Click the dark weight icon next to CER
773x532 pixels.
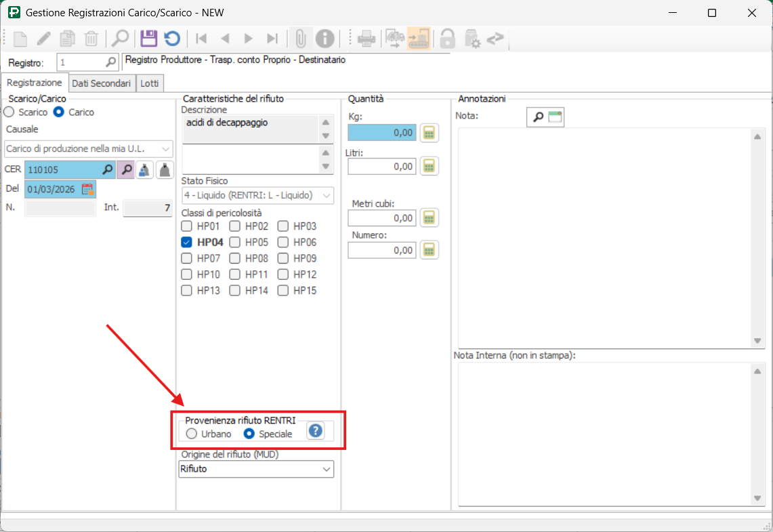click(x=165, y=169)
